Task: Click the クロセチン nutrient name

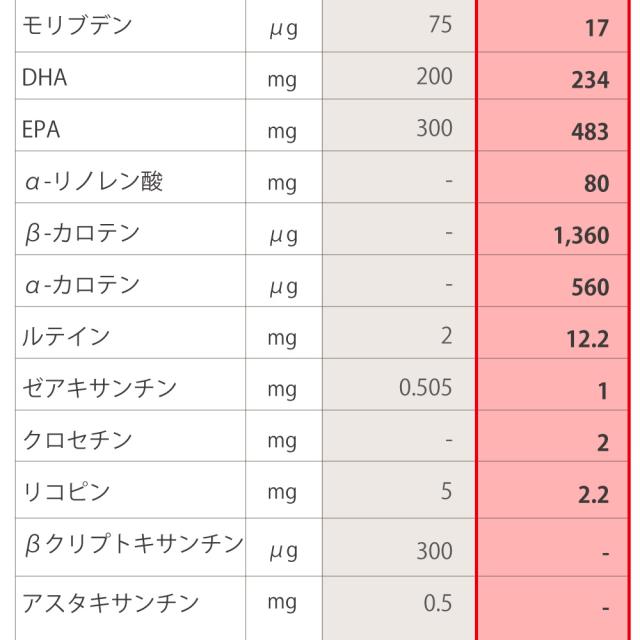Action: pos(77,441)
